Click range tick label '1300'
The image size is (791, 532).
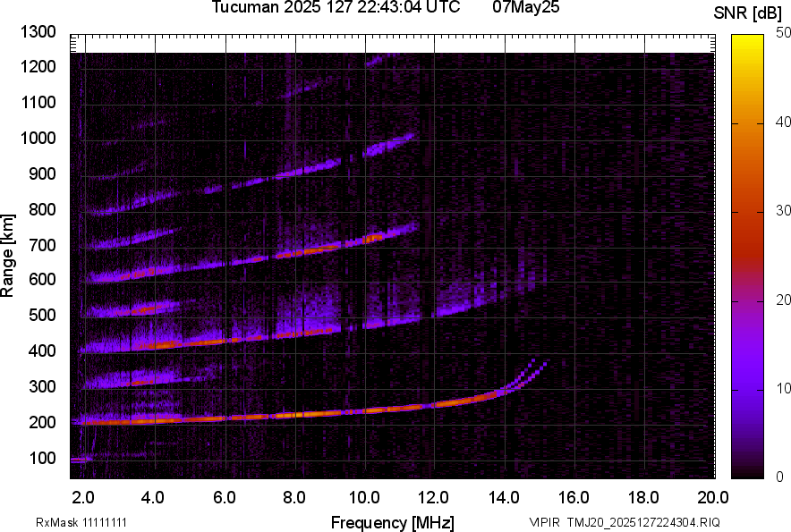click(38, 32)
